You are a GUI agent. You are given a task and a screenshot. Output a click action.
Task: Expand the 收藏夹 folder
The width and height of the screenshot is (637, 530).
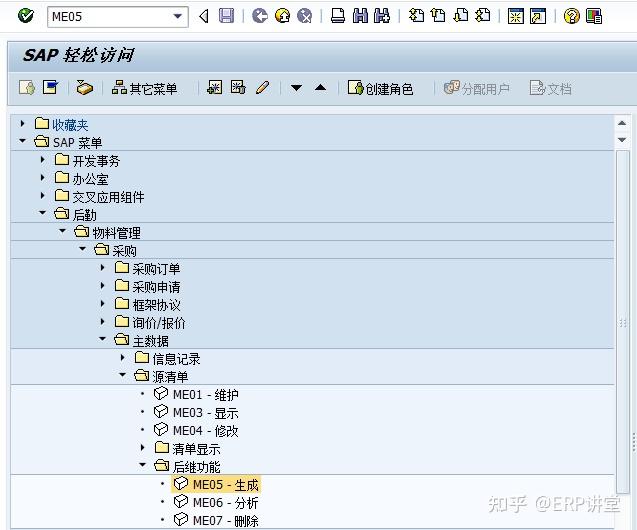(23, 123)
